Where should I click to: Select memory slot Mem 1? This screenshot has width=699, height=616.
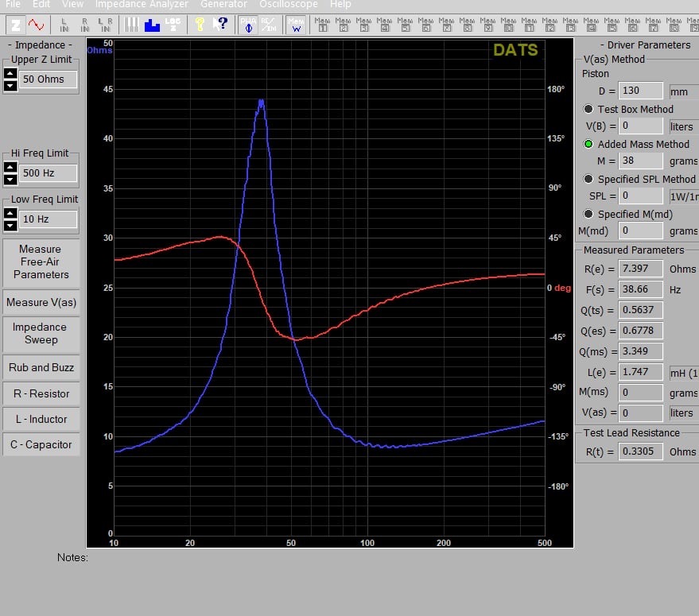point(323,25)
